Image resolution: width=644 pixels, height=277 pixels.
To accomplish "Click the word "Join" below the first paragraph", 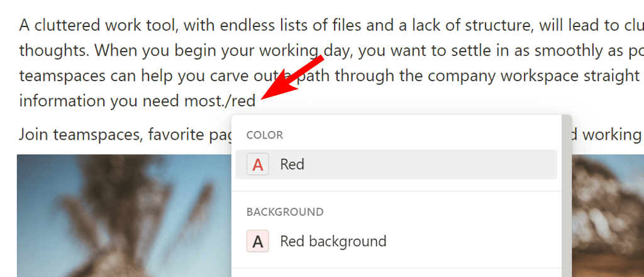I will click(x=33, y=134).
